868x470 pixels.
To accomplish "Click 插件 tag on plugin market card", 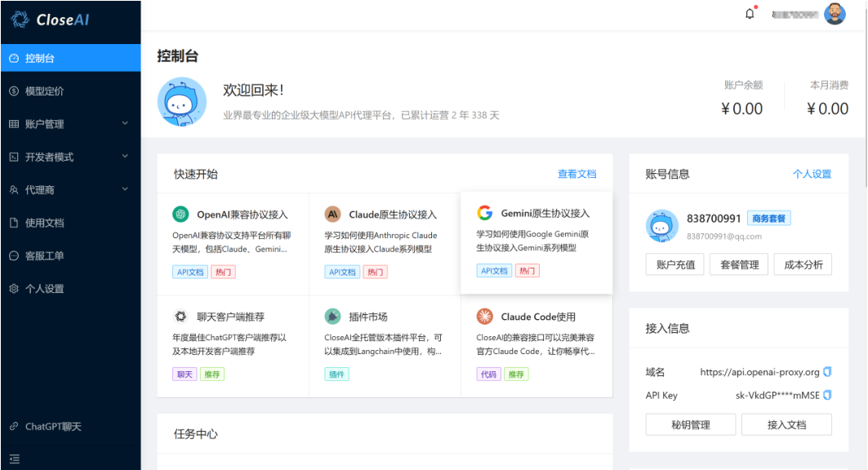I will (336, 375).
